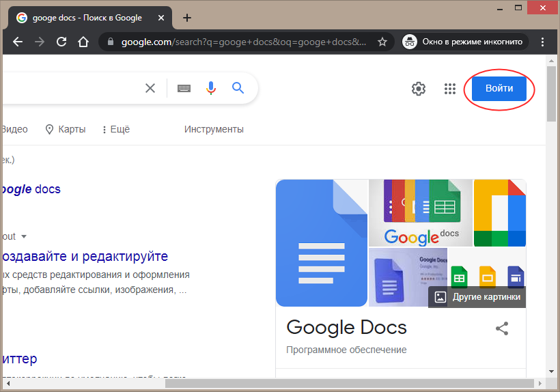The image size is (560, 392).
Task: Bookmark this page with the star icon
Action: click(x=382, y=42)
